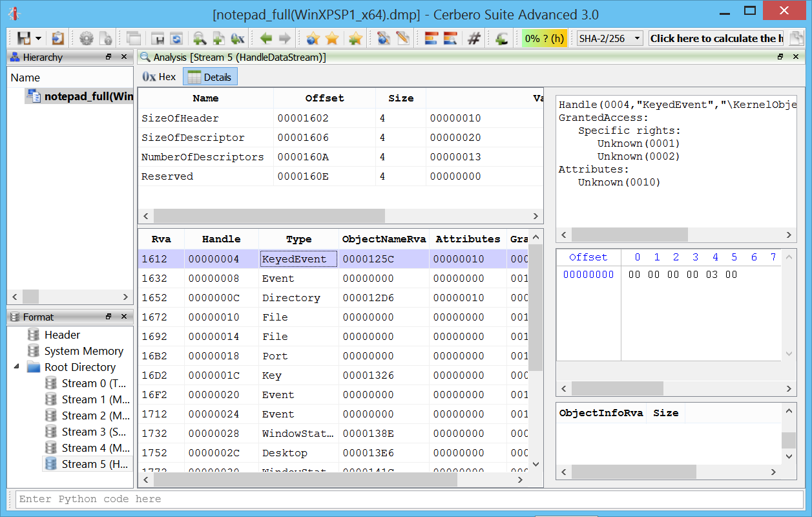Click the green curved arrow icon
812x517 pixels.
pos(502,38)
